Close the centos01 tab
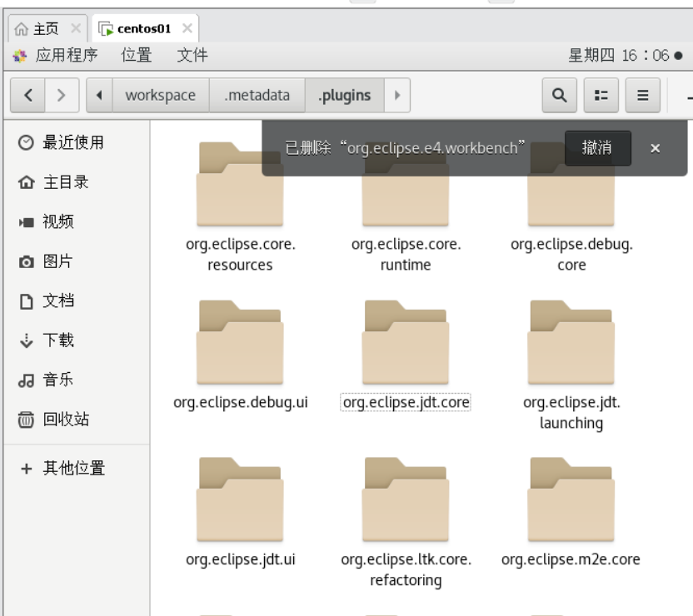Viewport: 693px width, 616px height. coord(187,28)
